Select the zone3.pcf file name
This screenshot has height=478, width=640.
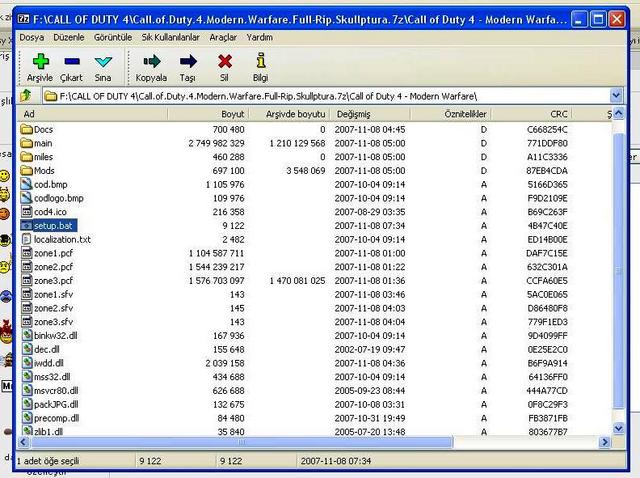53,281
